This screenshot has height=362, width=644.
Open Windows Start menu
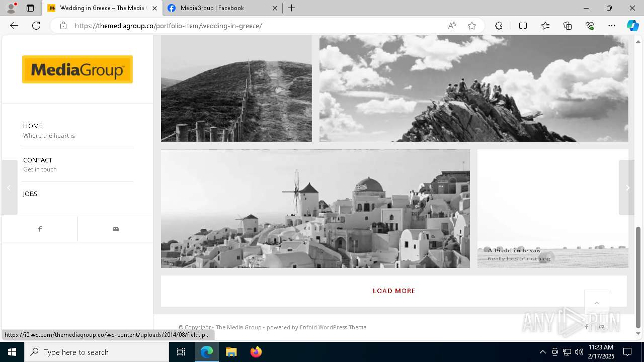click(x=12, y=352)
